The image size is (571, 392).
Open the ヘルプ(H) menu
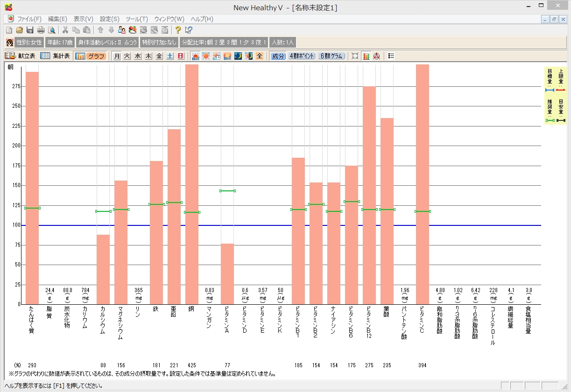click(x=202, y=19)
